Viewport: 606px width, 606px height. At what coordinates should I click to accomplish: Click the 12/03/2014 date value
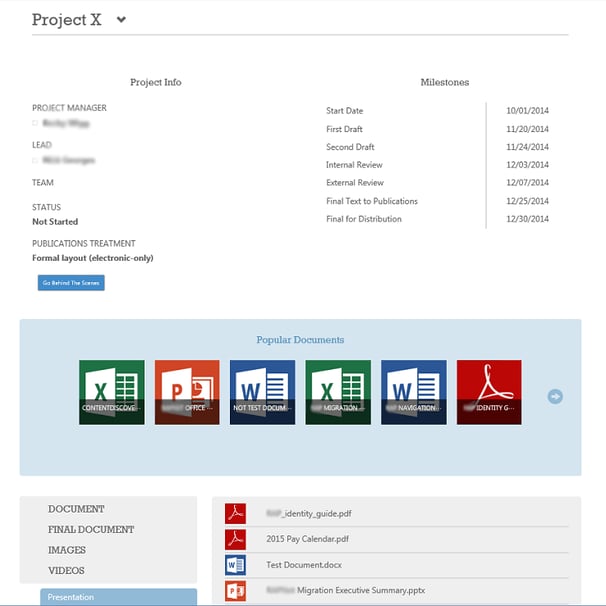click(x=528, y=165)
